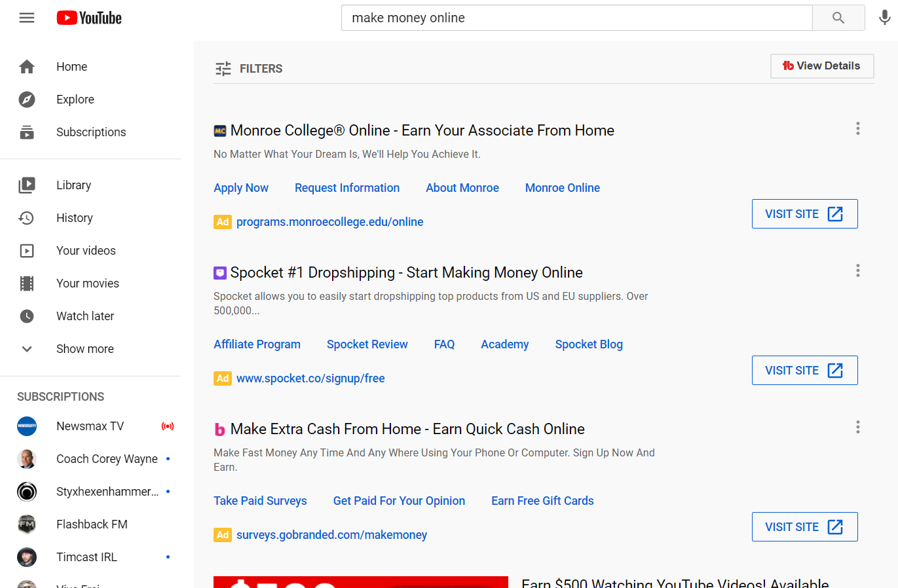The width and height of the screenshot is (898, 588).
Task: Open programs.monroecollege.edu/online URL
Action: [330, 222]
